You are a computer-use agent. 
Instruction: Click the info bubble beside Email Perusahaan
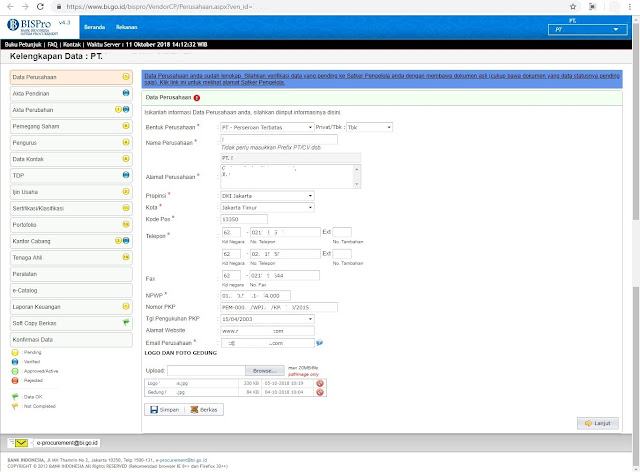pos(319,343)
